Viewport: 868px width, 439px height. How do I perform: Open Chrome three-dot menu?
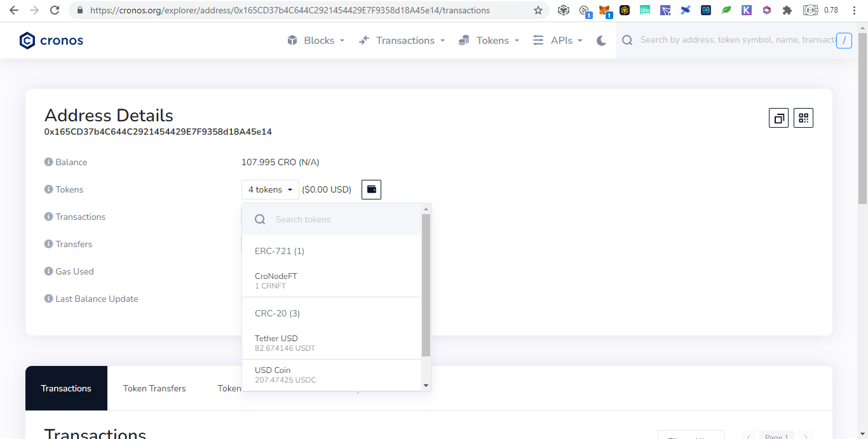point(854,10)
